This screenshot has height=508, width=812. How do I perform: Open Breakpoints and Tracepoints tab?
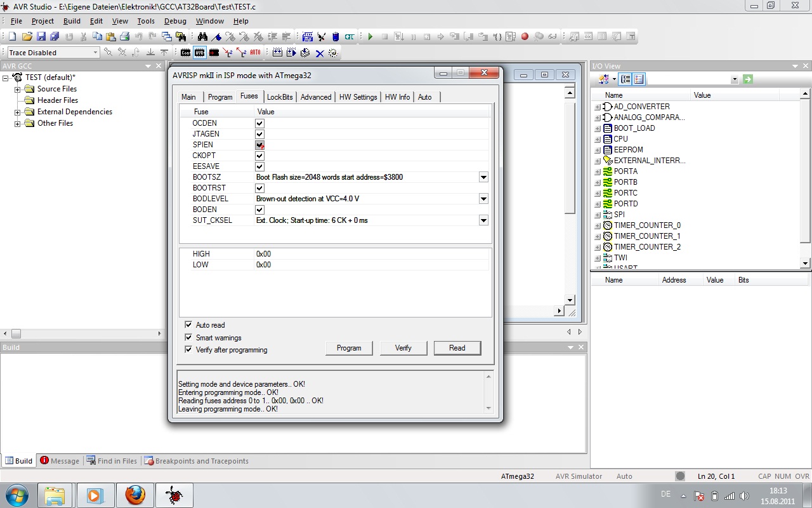196,461
